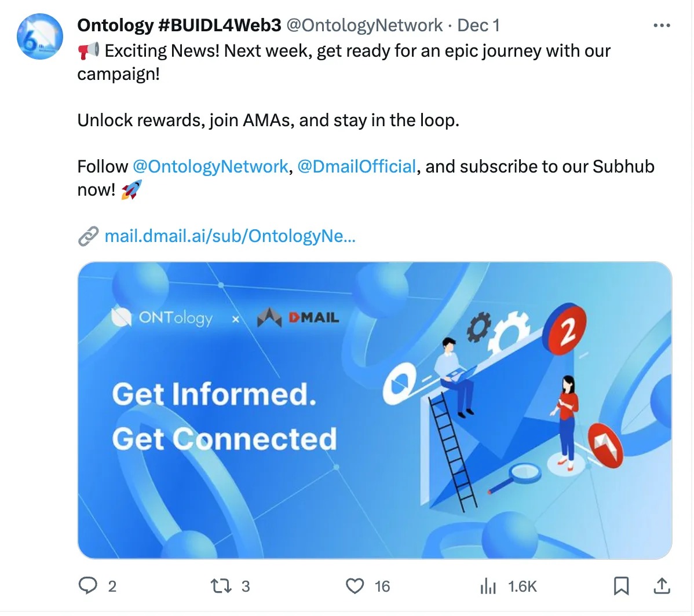The image size is (694, 616).
Task: Click the 3 reposts count
Action: click(246, 586)
